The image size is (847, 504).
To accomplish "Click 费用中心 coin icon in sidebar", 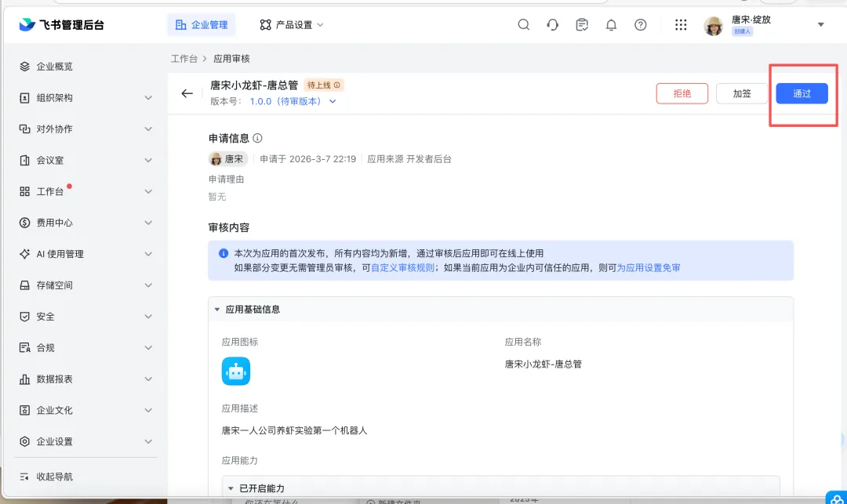I will pos(24,223).
